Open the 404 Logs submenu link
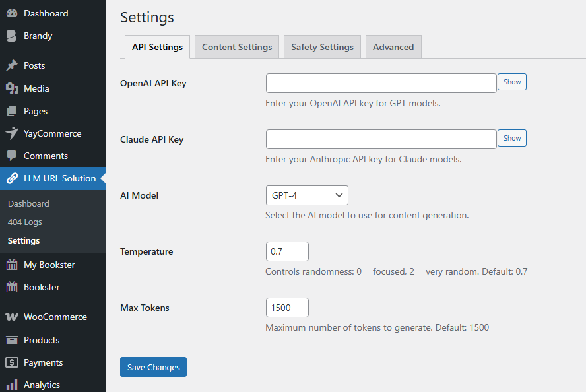 pyautogui.click(x=24, y=222)
